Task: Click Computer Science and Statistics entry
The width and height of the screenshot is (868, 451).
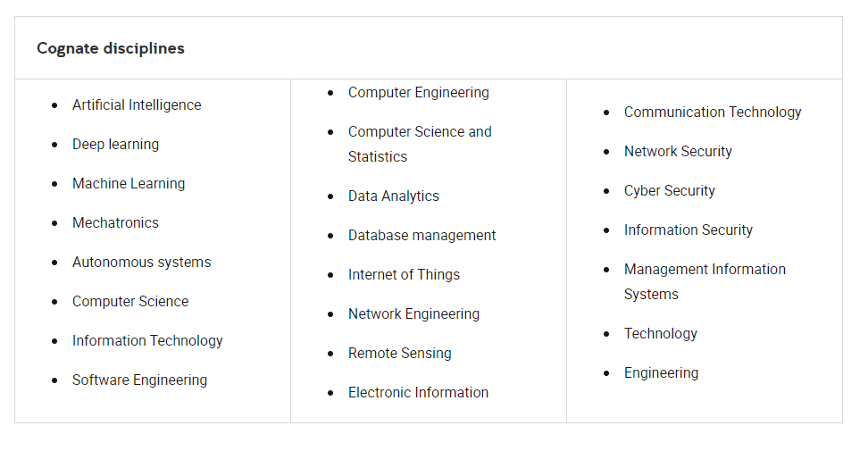Action: 420,145
